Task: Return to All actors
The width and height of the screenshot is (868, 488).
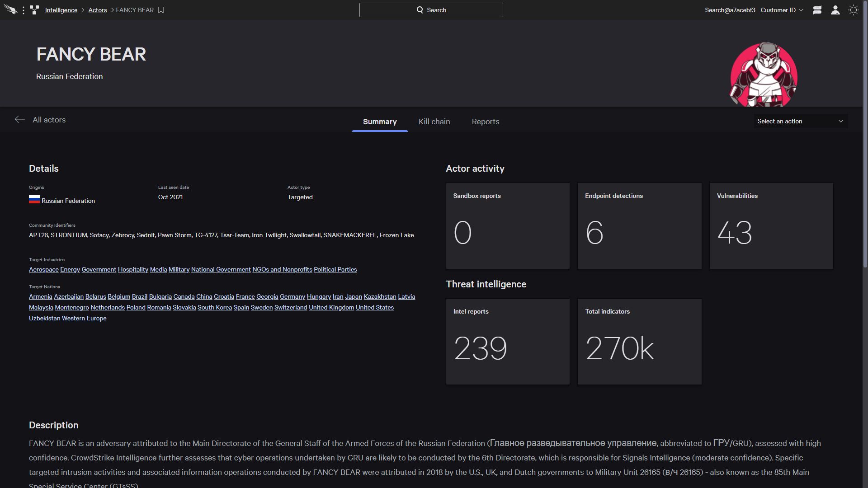Action: click(49, 120)
